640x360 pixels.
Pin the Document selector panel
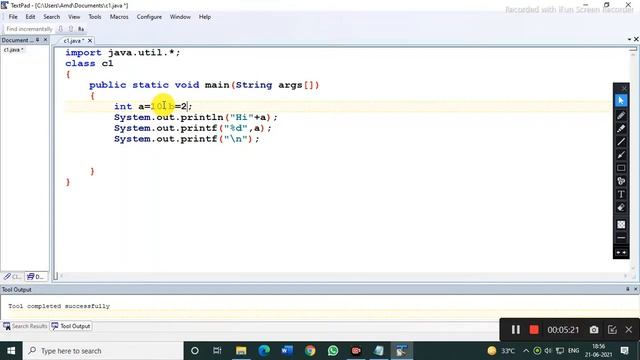point(37,40)
